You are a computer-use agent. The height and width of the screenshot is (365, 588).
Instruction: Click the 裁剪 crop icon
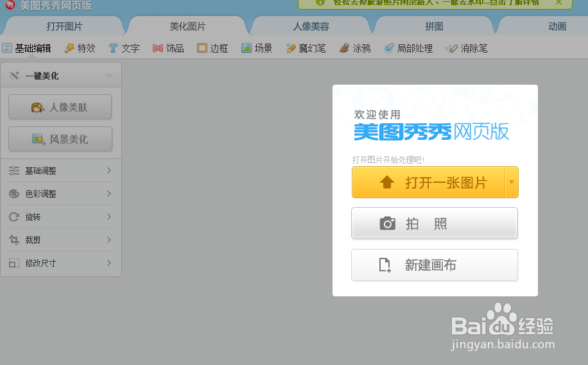[14, 240]
